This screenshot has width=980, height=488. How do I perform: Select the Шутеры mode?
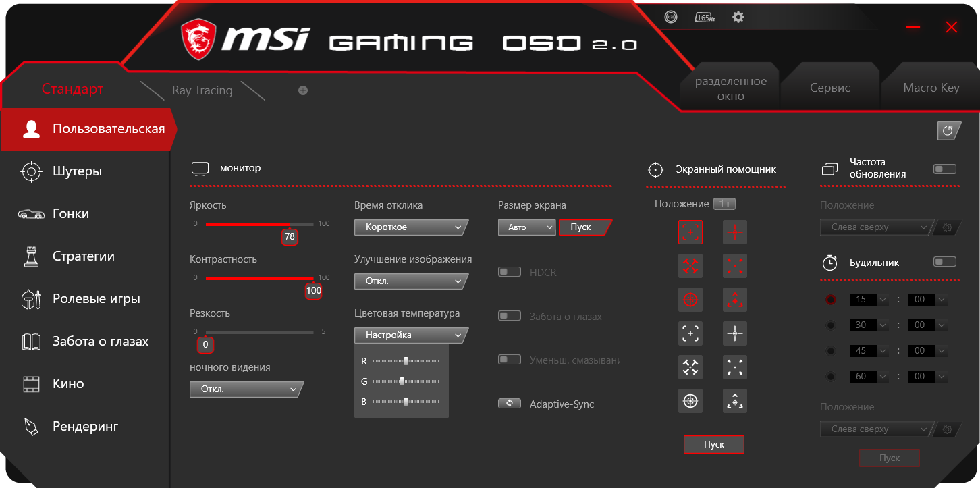click(x=85, y=171)
